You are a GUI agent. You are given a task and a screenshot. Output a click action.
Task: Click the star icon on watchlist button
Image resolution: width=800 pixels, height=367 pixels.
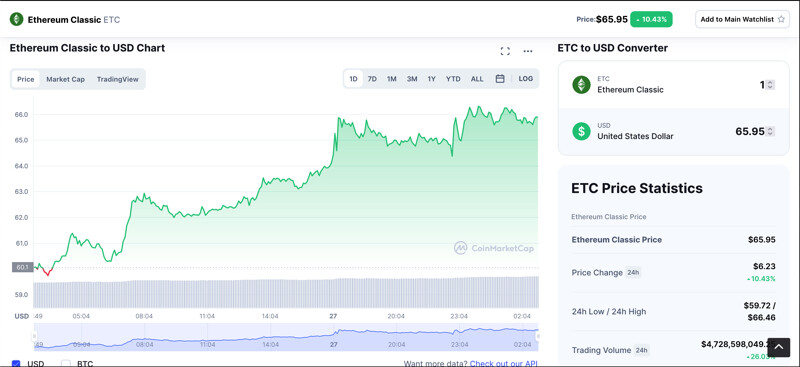[781, 19]
